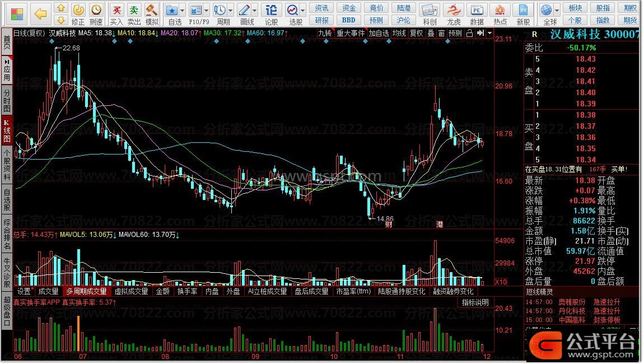Image resolution: width=644 pixels, height=364 pixels.
Task: Click 奥雅股份 in the short-term alerts list
Action: (x=572, y=302)
